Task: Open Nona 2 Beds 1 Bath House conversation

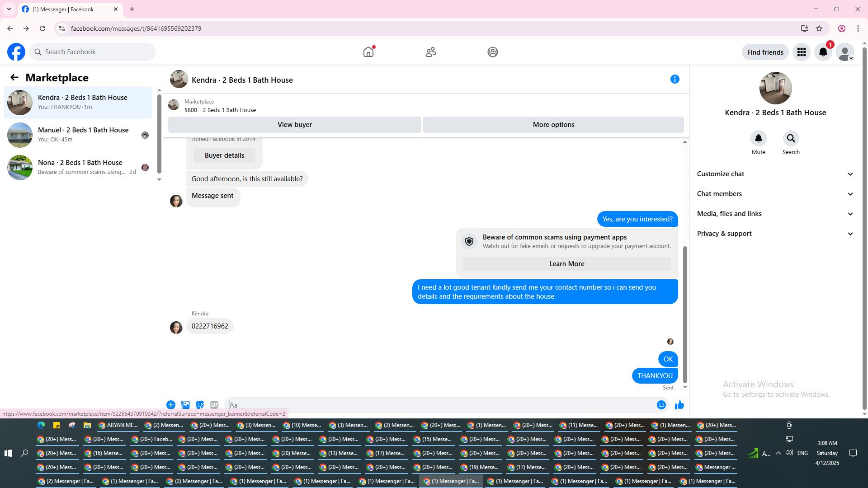Action: click(78, 168)
